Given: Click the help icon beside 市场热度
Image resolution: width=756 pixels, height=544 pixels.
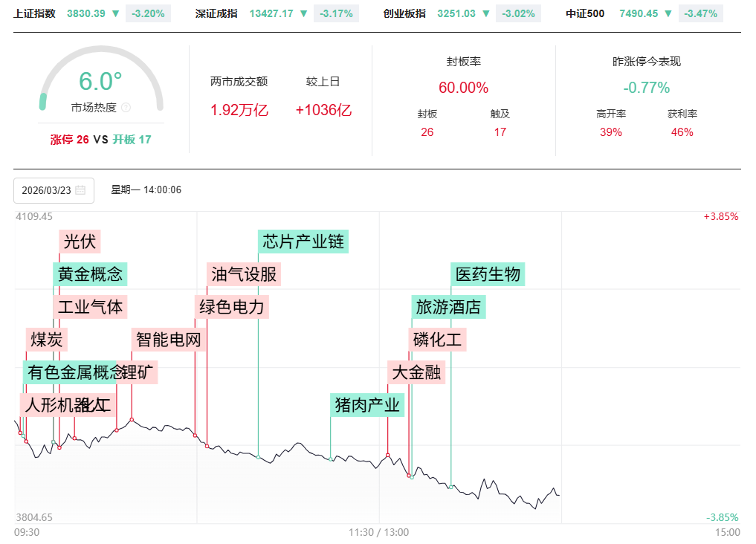Looking at the screenshot, I should (126, 108).
